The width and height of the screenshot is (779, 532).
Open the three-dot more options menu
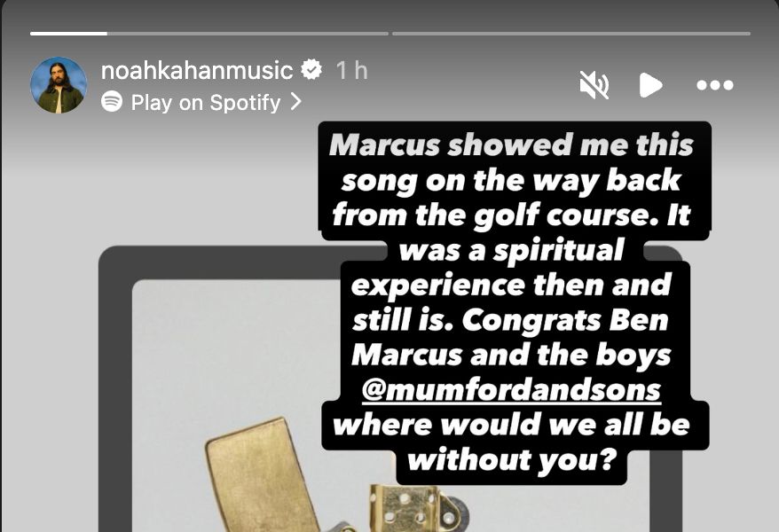pyautogui.click(x=715, y=85)
